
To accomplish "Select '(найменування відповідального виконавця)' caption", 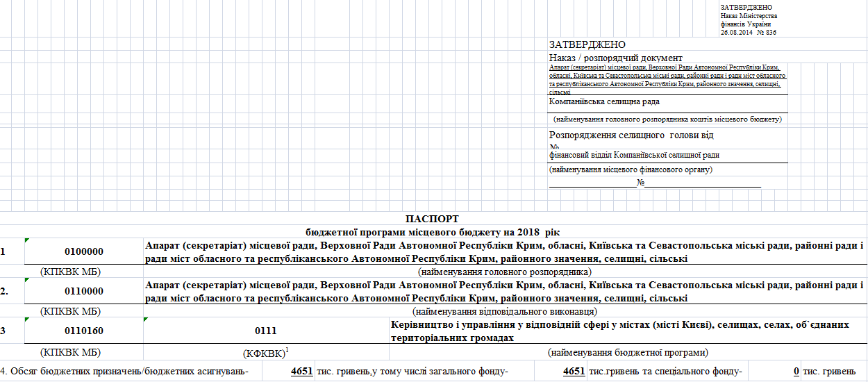I will pyautogui.click(x=505, y=311).
